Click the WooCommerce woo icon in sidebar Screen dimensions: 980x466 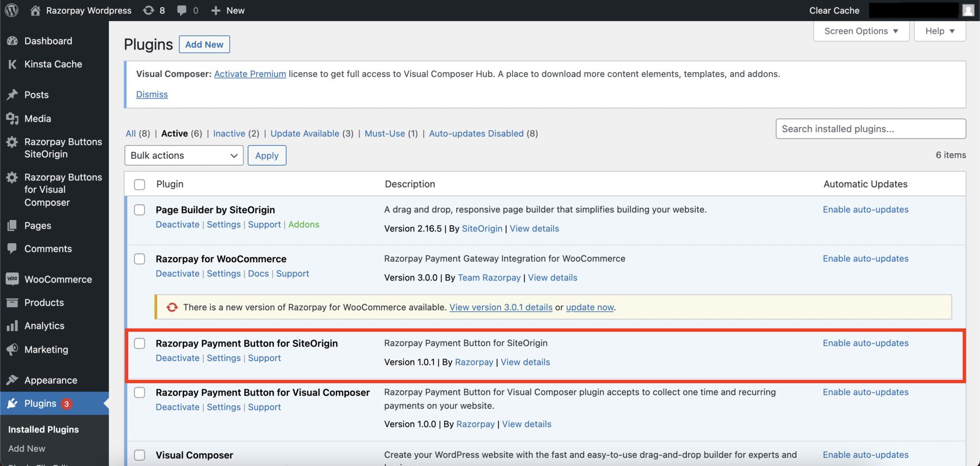[12, 279]
